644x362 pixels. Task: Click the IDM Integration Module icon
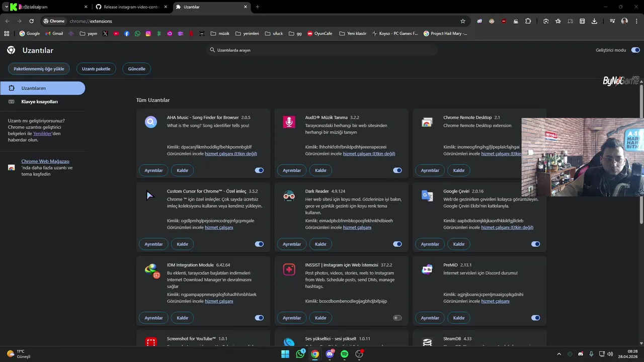point(151,270)
